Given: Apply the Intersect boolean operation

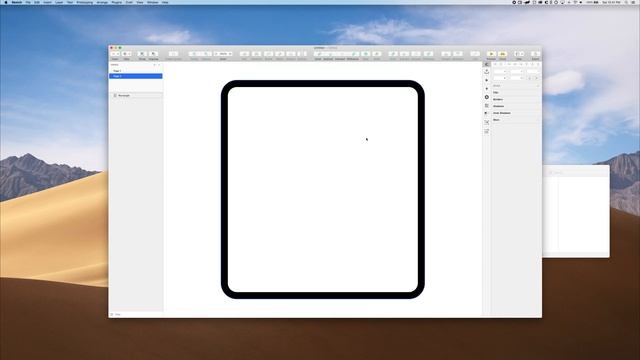Looking at the screenshot, I should click(340, 54).
